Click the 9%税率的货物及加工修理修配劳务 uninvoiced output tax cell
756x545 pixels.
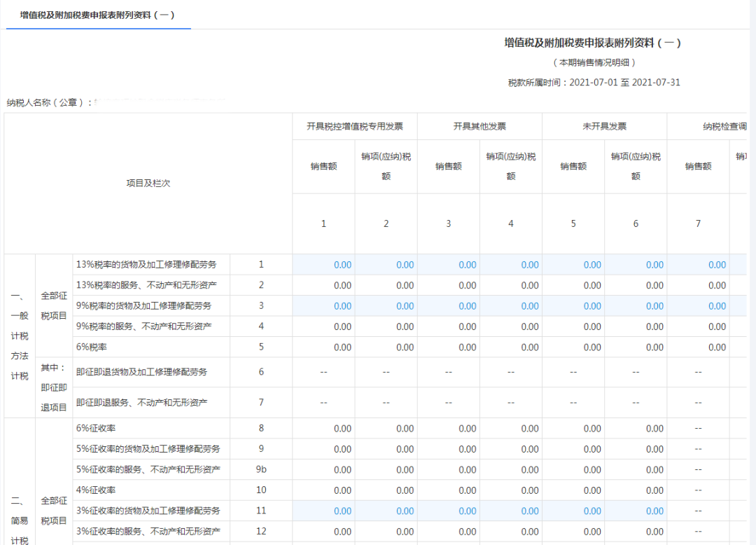pos(636,306)
